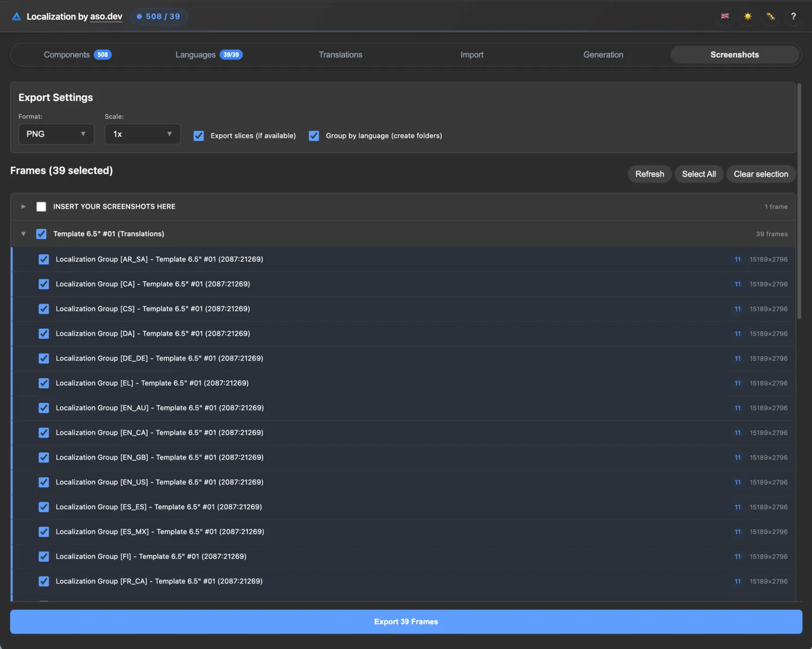Toggle light theme with the sun icon
This screenshot has height=649, width=812.
pyautogui.click(x=748, y=16)
